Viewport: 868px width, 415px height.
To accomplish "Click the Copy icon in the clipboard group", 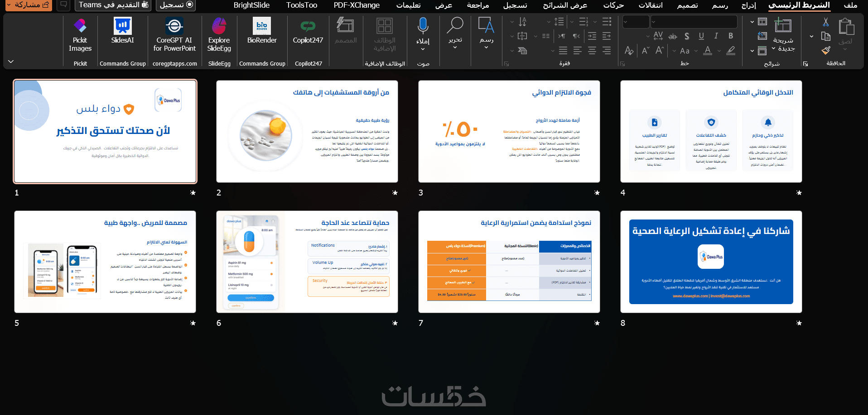I will coord(826,36).
